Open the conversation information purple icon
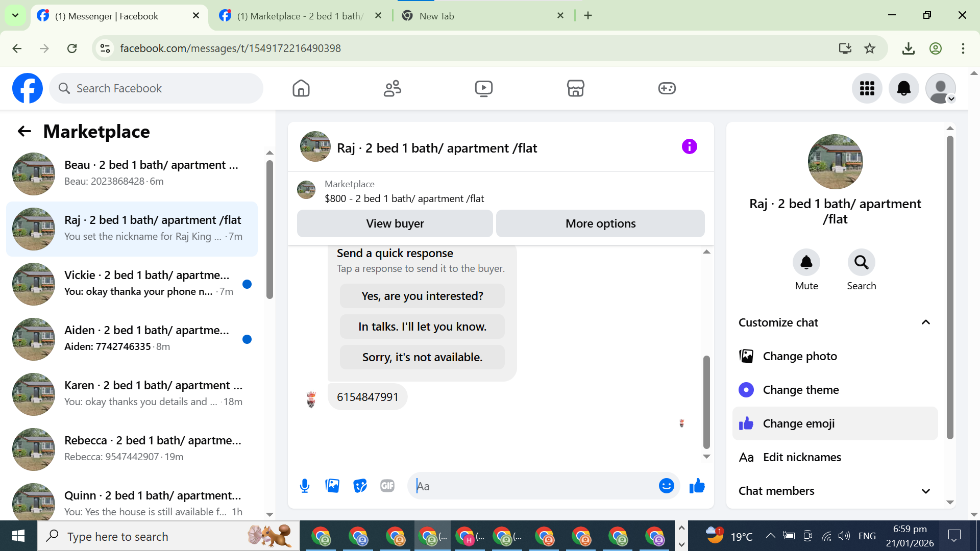 [689, 147]
